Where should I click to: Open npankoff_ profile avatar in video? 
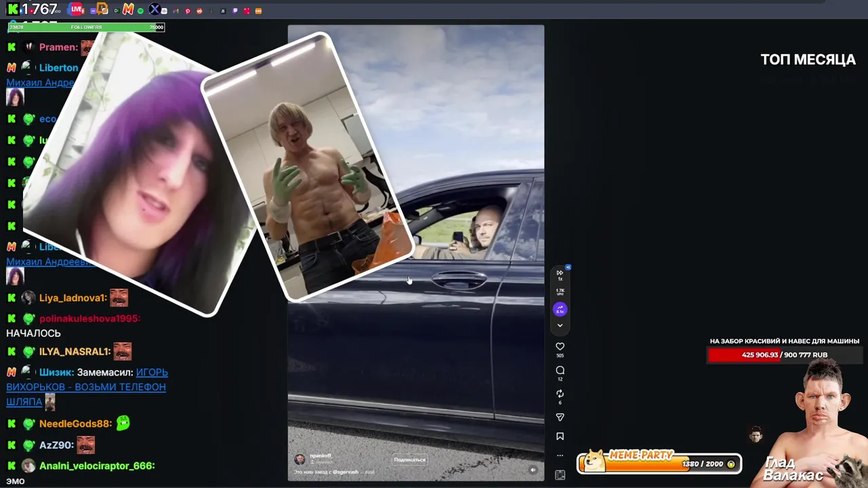(x=300, y=460)
